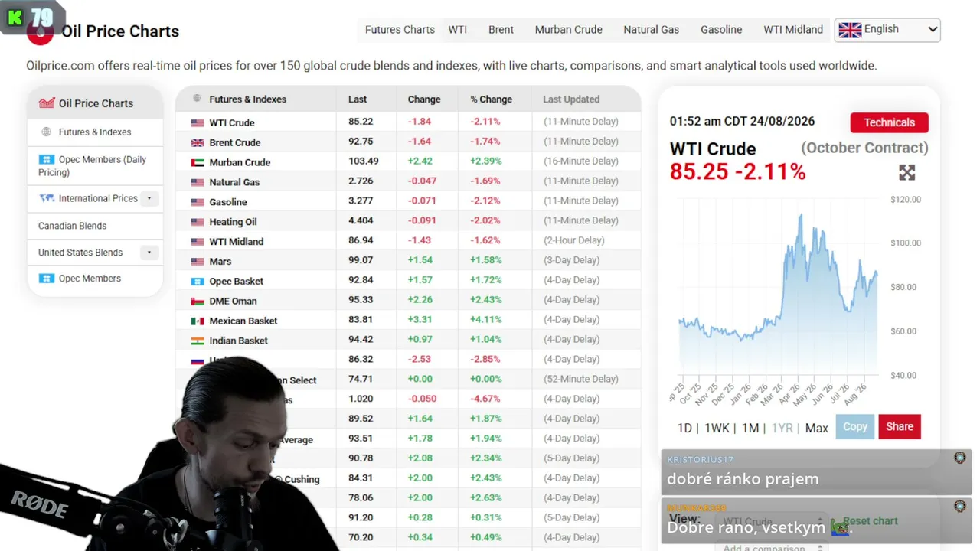This screenshot has height=551, width=980.
Task: Set chart range to 1YR
Action: [782, 428]
